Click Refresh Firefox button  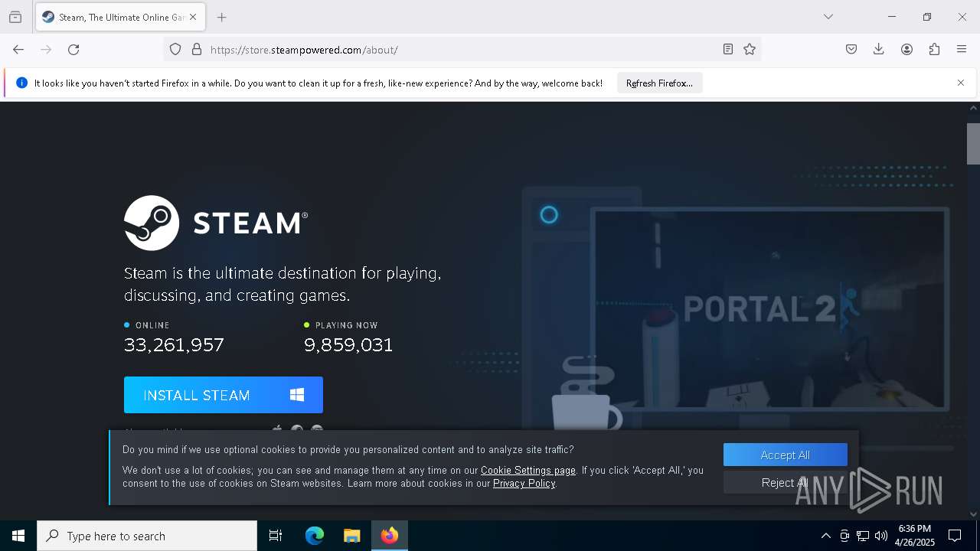pos(659,83)
